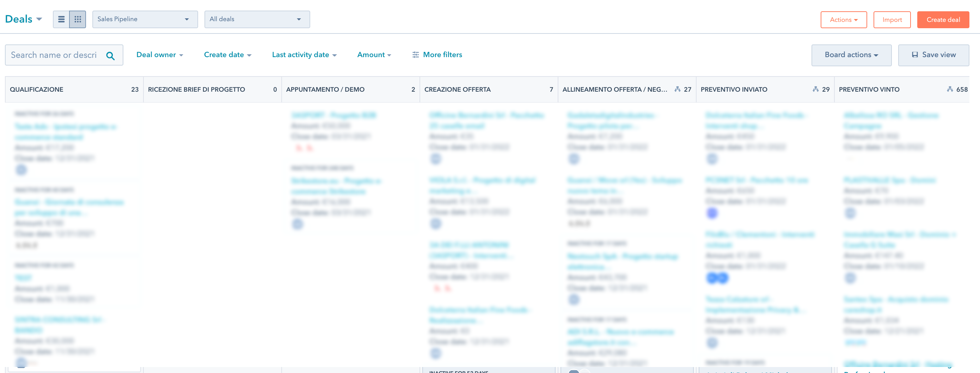Image resolution: width=980 pixels, height=373 pixels.
Task: Select the CREAZIONE OFFERTA column header
Action: coord(489,90)
